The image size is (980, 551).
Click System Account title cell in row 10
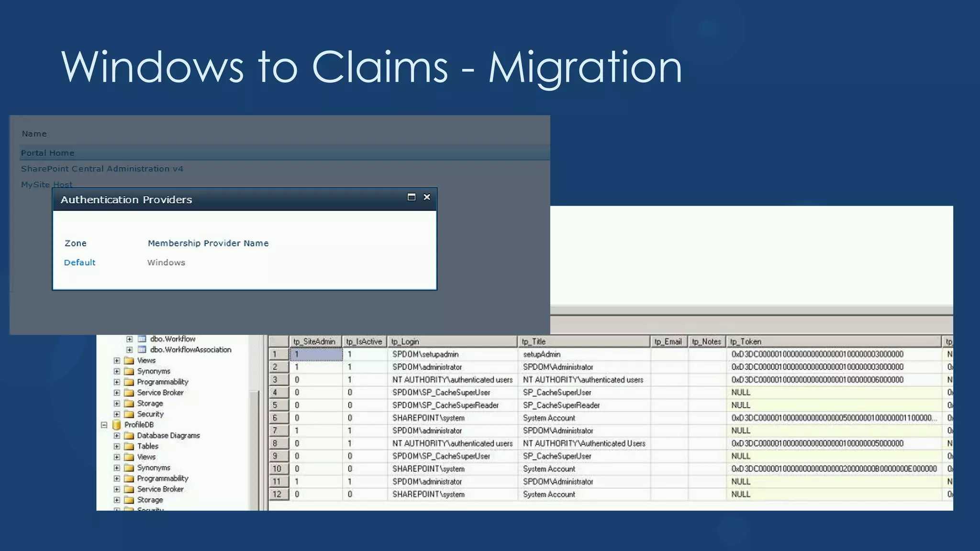584,469
